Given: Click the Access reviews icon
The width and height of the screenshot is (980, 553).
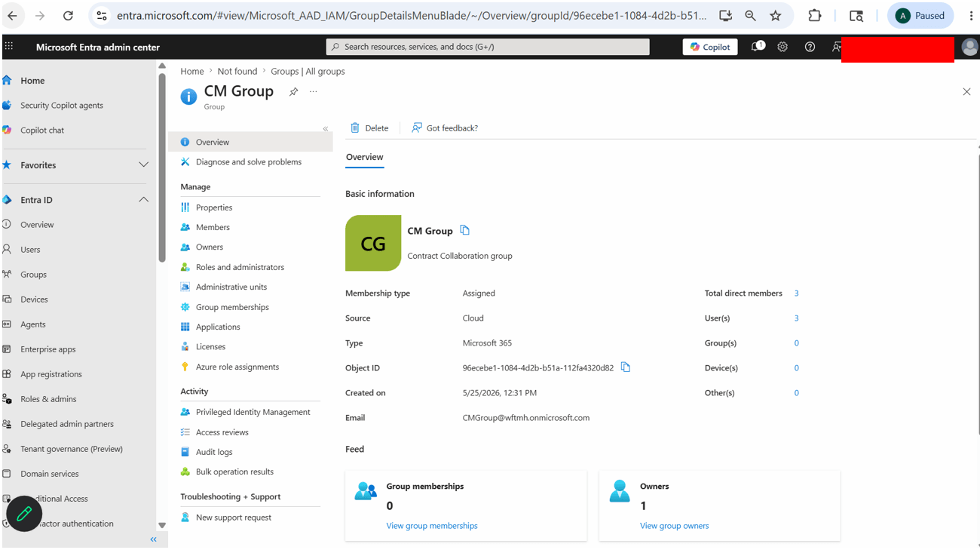Looking at the screenshot, I should pyautogui.click(x=185, y=432).
